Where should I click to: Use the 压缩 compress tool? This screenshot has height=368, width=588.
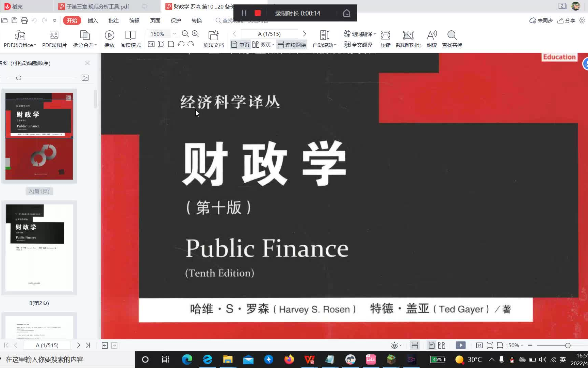(x=386, y=38)
